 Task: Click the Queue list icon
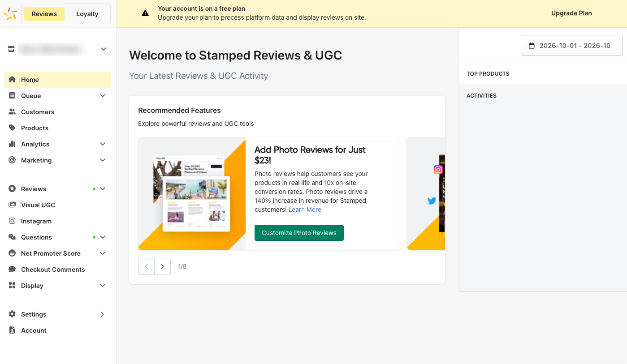pyautogui.click(x=12, y=96)
